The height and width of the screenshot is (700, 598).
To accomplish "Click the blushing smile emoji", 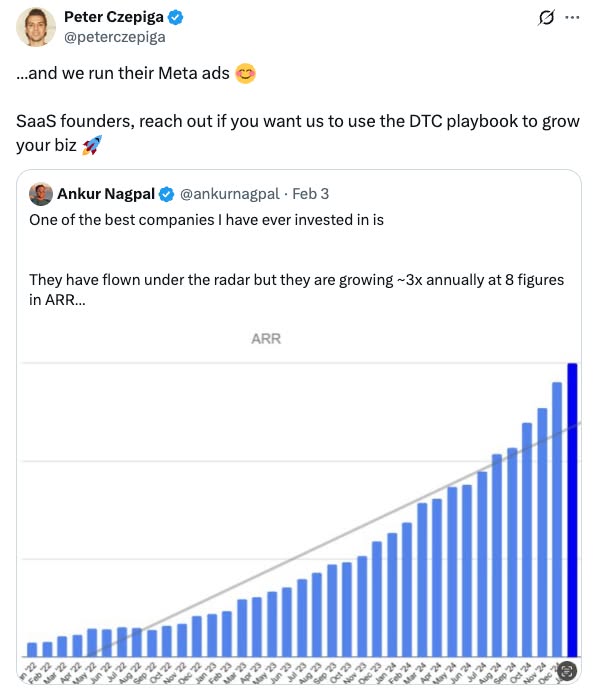I will (x=245, y=74).
